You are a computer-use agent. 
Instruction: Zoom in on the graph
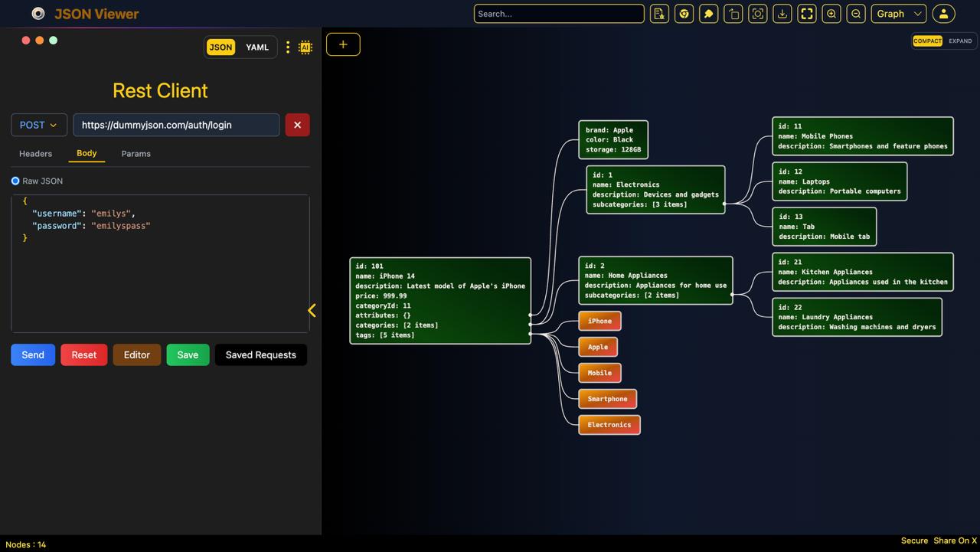(x=831, y=14)
